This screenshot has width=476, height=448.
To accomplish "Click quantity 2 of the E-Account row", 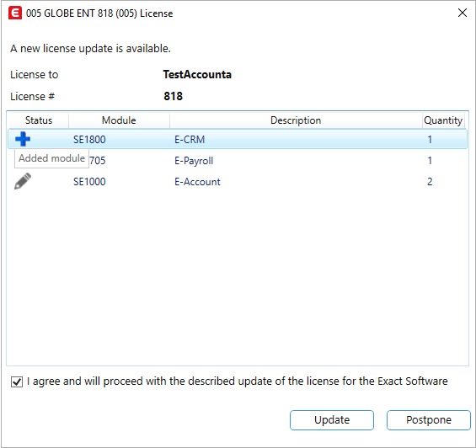I will pos(430,182).
